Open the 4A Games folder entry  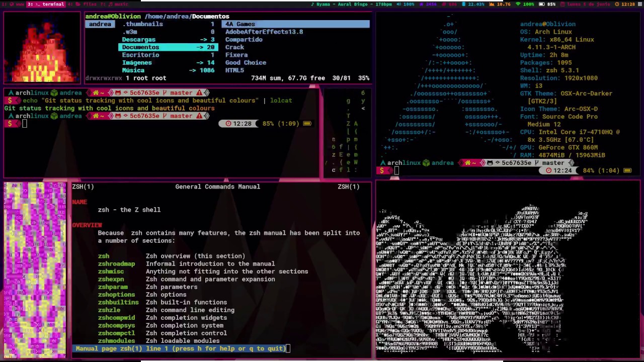tap(295, 24)
